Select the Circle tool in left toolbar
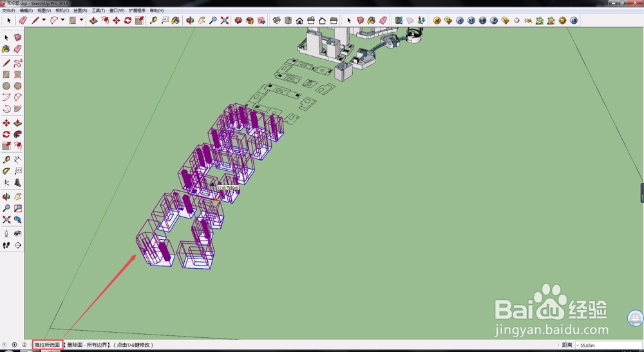644x352 pixels. click(6, 86)
